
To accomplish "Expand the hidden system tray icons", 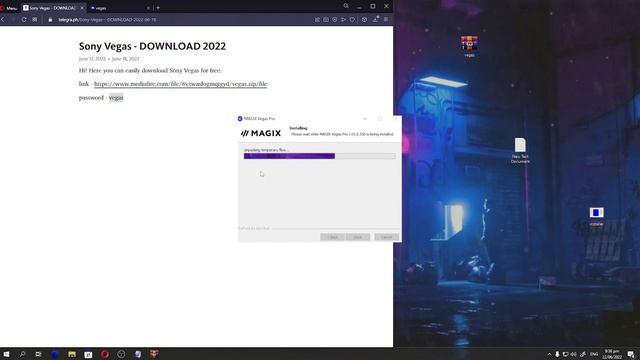I will coord(549,354).
